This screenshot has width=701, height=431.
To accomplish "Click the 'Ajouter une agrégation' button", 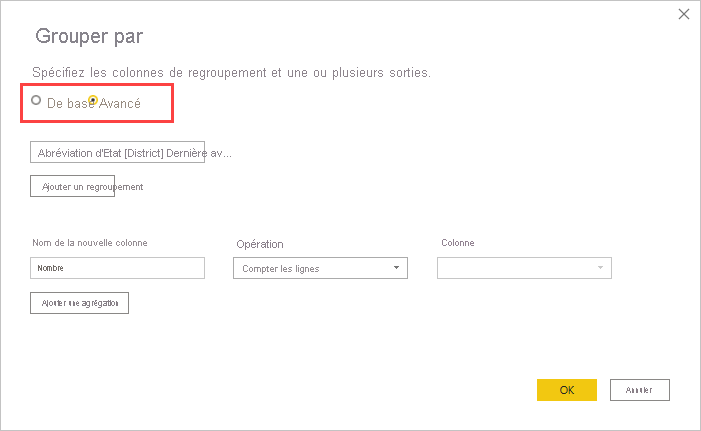I will click(x=80, y=303).
